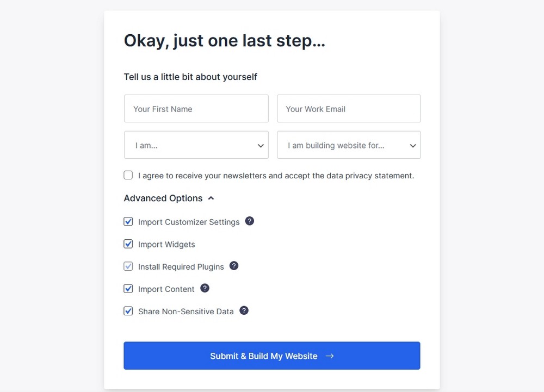Disable Share Non-Sensitive Data checkbox
Image resolution: width=544 pixels, height=392 pixels.
[128, 311]
